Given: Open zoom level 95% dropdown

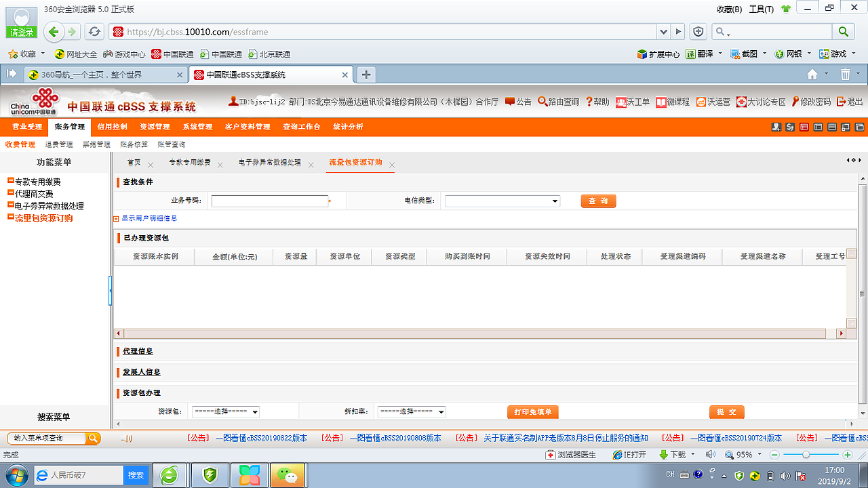Looking at the screenshot, I should pos(758,455).
